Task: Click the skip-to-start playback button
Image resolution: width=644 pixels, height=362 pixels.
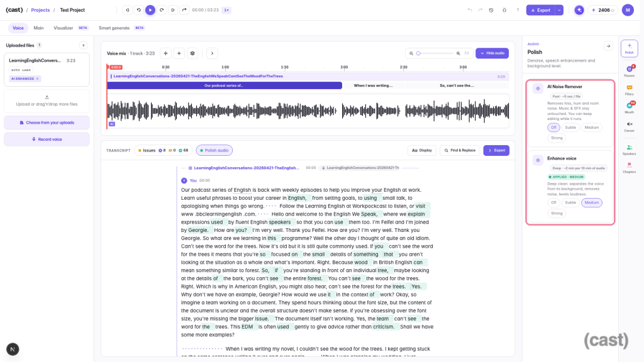Action: coord(127,10)
